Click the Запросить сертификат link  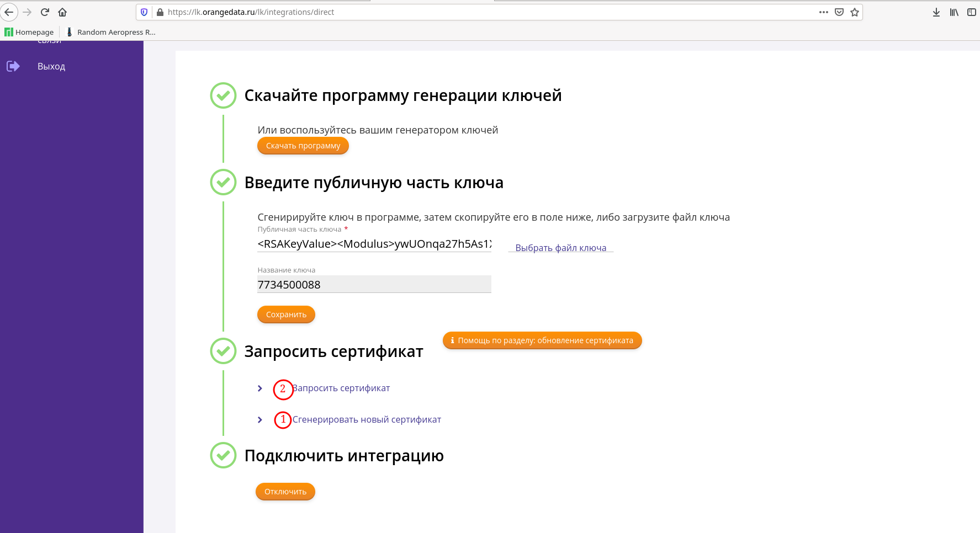(341, 388)
